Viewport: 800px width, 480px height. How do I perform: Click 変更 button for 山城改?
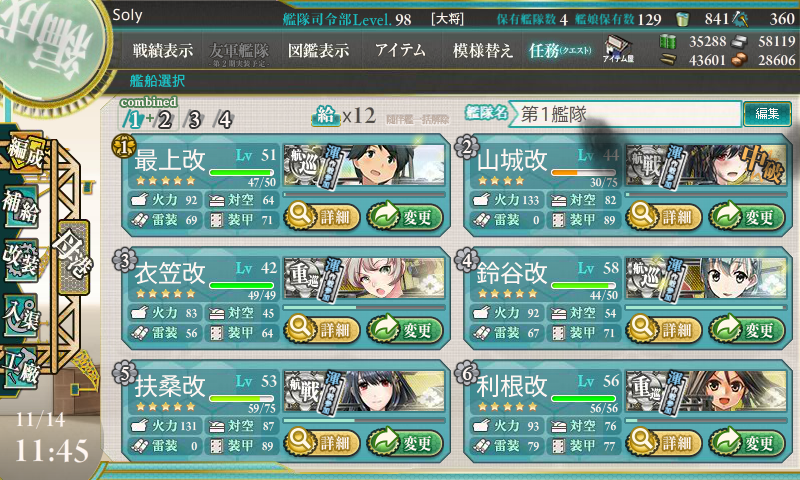tap(746, 217)
